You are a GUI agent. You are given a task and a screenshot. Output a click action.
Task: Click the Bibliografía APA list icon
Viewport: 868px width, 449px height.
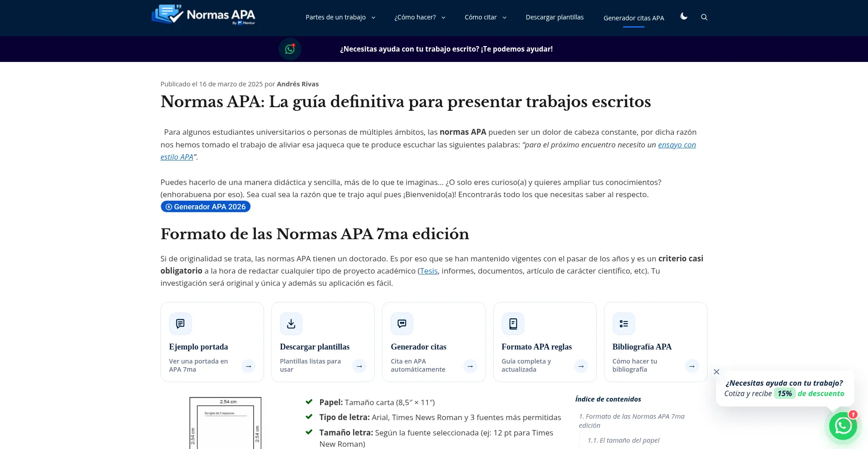(624, 324)
